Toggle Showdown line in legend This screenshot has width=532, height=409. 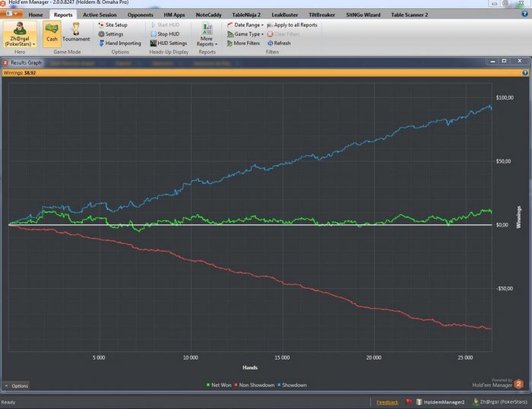(x=292, y=385)
